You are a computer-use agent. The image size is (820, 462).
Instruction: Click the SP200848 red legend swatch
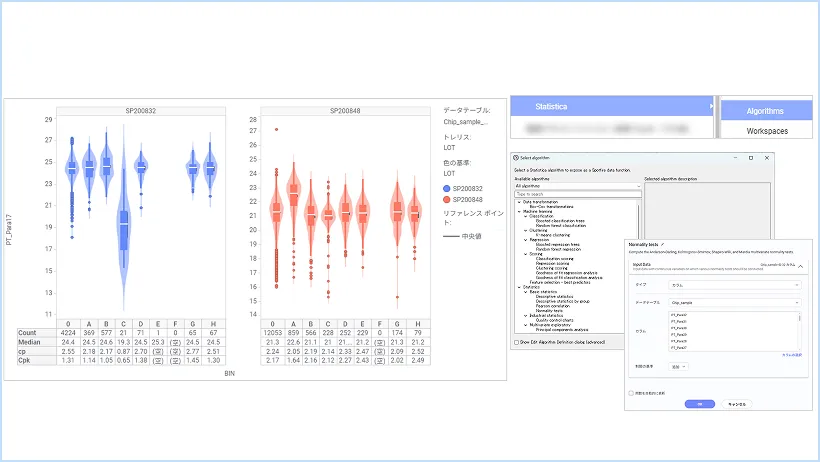click(x=447, y=199)
